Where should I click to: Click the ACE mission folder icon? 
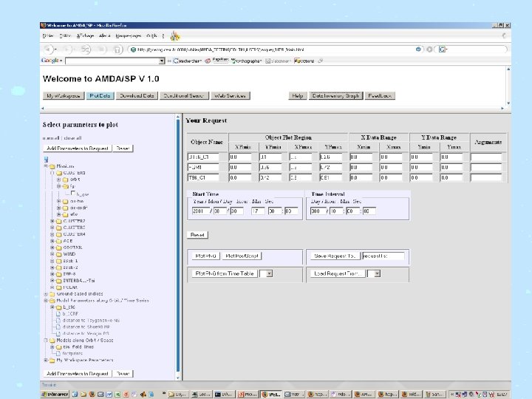[x=58, y=240]
